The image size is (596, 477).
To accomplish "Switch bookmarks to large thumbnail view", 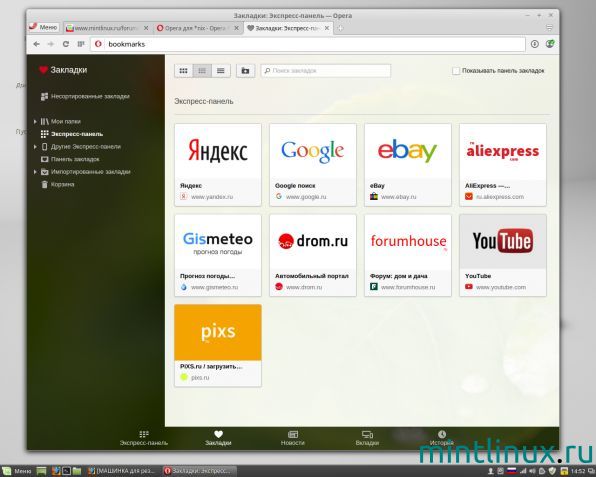I will point(184,71).
